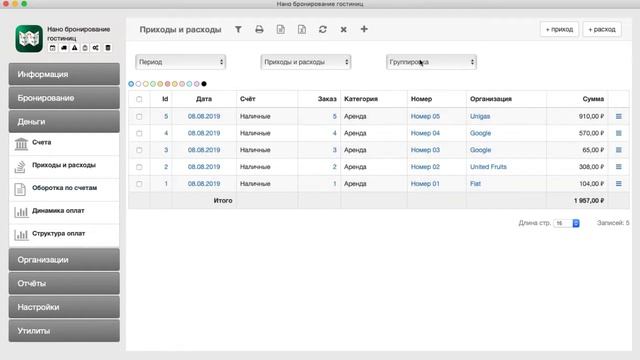Sort by the Сумма column header

click(593, 99)
